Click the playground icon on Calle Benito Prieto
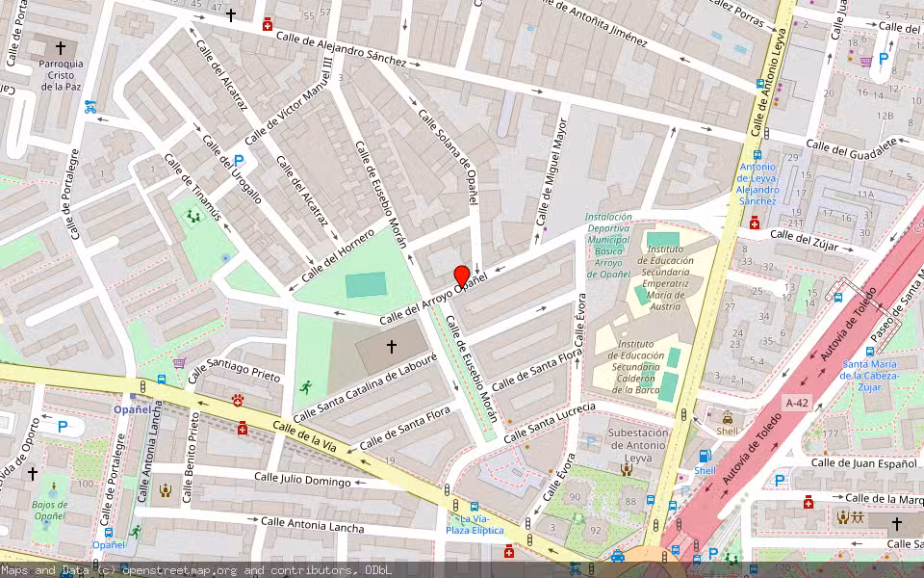The image size is (924, 578). tap(165, 490)
